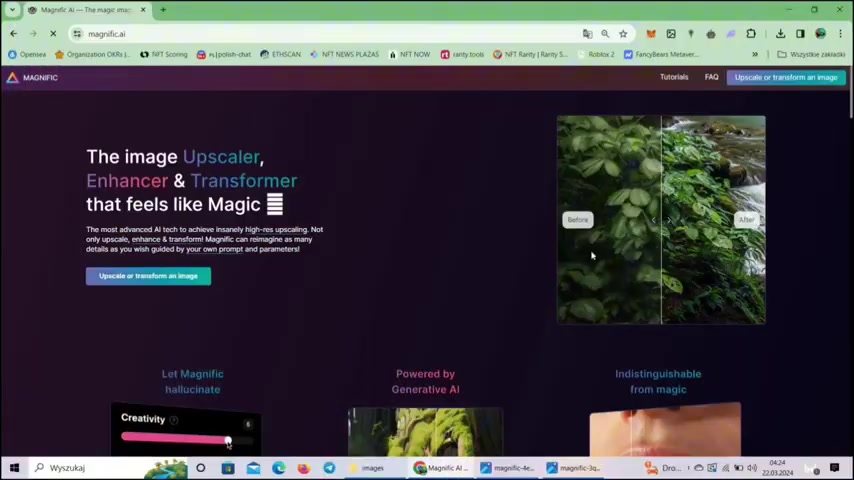This screenshot has height=480, width=854.
Task: Bookmark this page with the star icon
Action: point(623,34)
